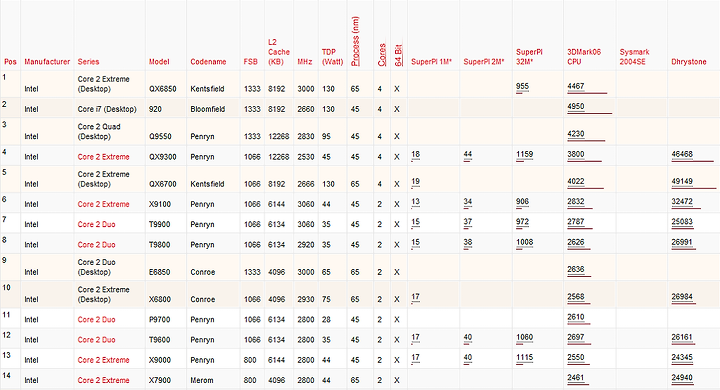Sort by FSB column header
Screen dimensions: 720x390
coord(250,62)
